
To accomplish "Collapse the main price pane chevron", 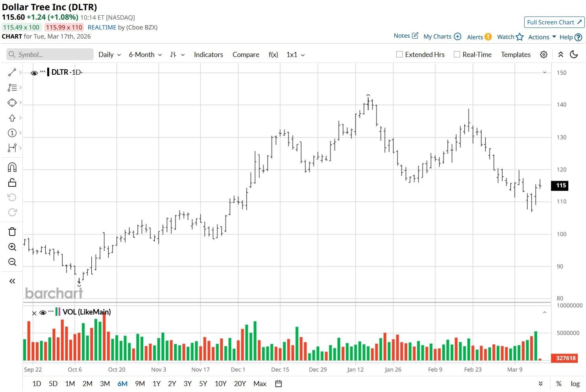I will click(545, 72).
